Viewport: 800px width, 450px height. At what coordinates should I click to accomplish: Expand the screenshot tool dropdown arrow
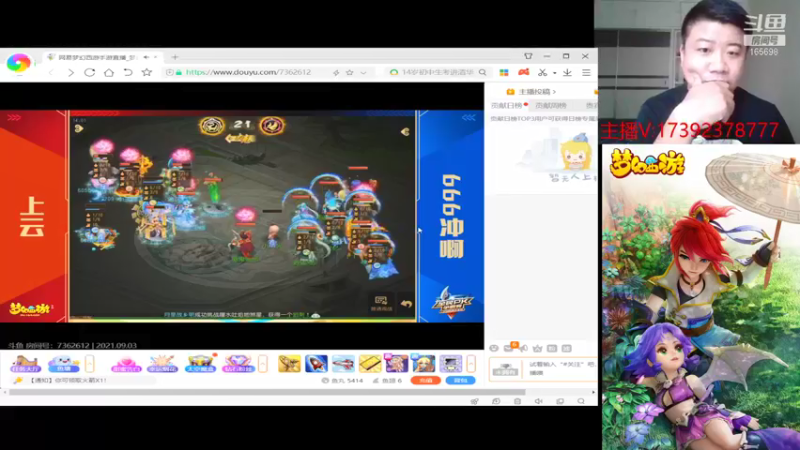point(554,73)
